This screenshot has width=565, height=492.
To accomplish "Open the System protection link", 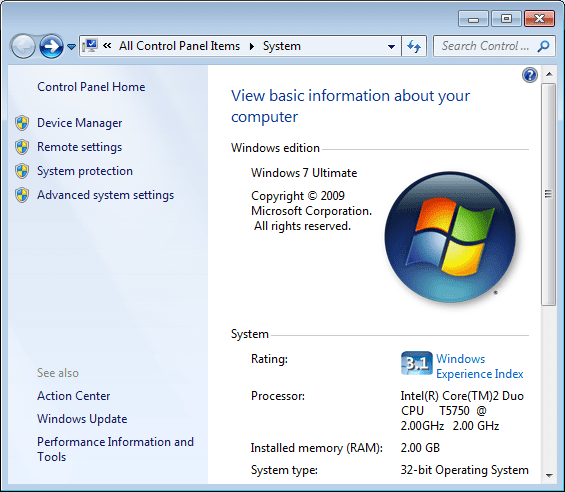I will (x=85, y=171).
